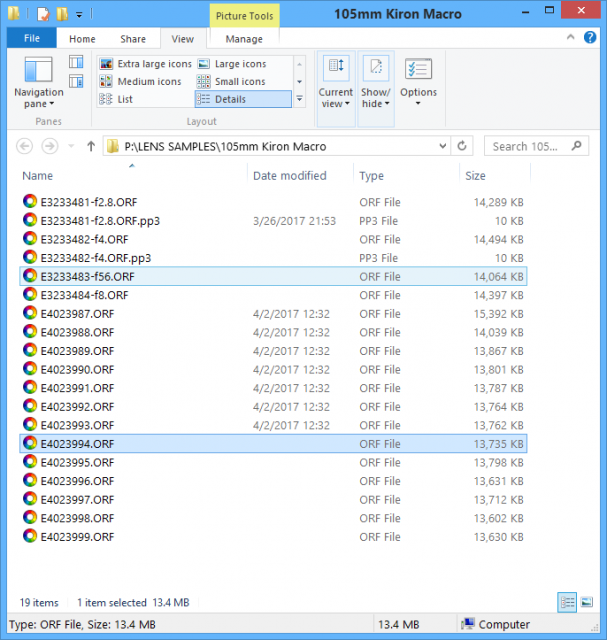Click the search magnifier icon
Image resolution: width=607 pixels, height=640 pixels.
(x=577, y=146)
